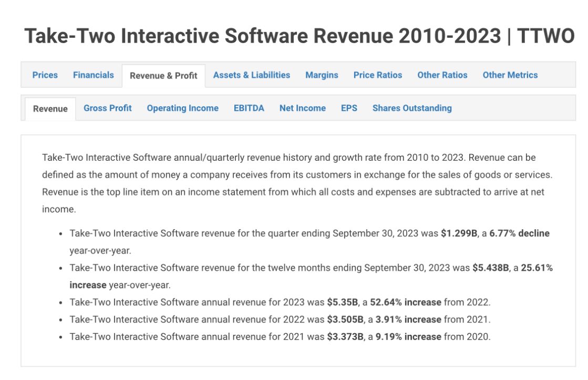The image size is (588, 380).
Task: Select the Revenue sub-tab
Action: point(50,109)
